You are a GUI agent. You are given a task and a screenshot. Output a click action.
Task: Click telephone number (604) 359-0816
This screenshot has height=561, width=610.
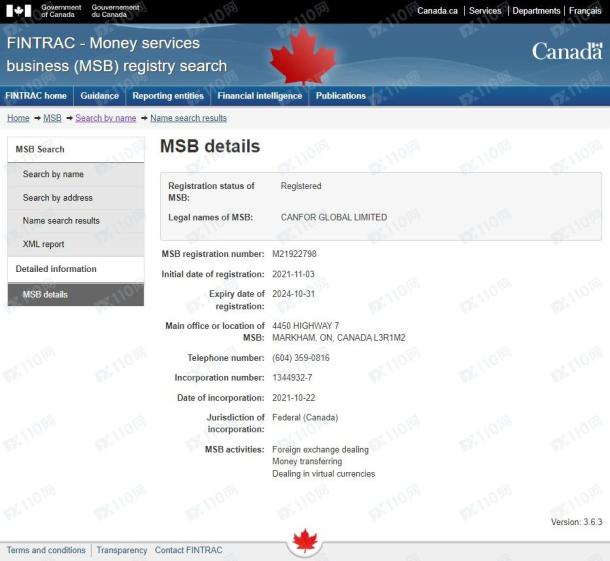pyautogui.click(x=301, y=358)
